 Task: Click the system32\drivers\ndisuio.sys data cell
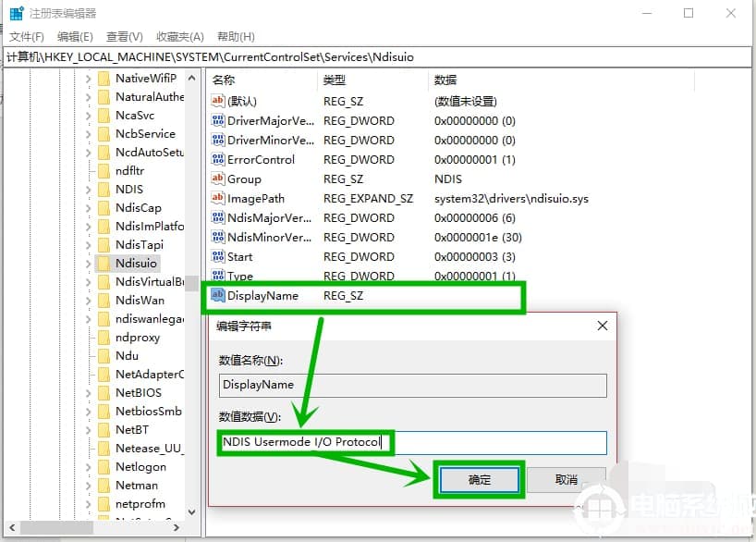point(511,198)
